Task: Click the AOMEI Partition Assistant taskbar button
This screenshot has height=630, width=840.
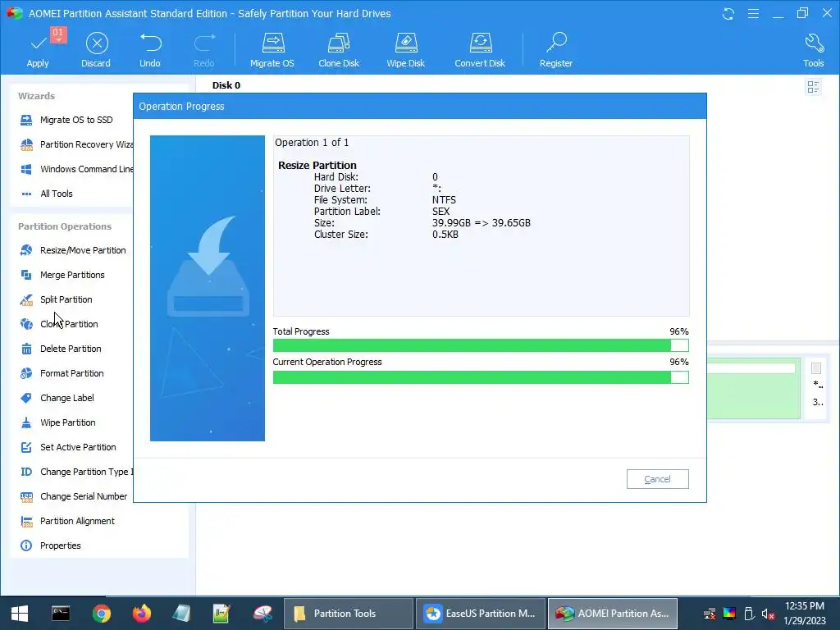Action: [612, 614]
